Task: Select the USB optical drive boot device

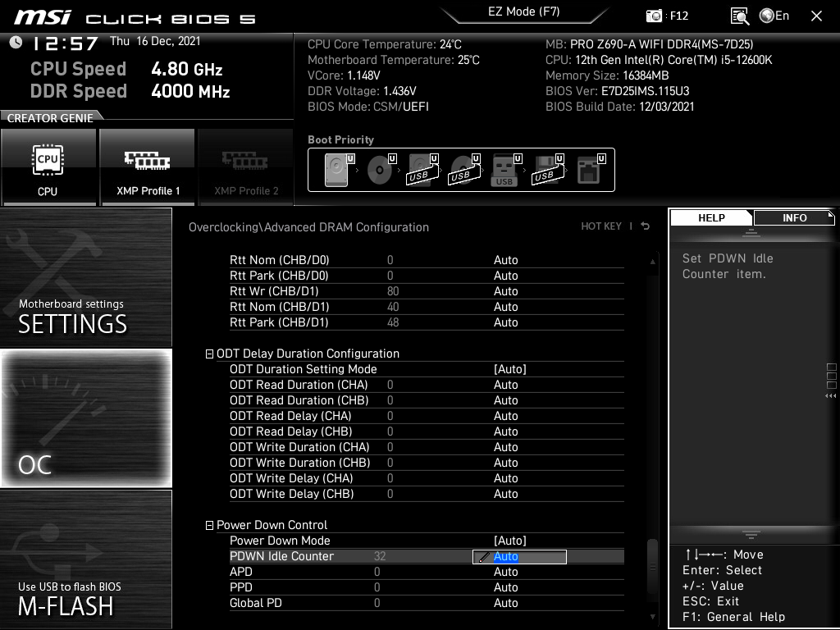Action: coord(465,170)
